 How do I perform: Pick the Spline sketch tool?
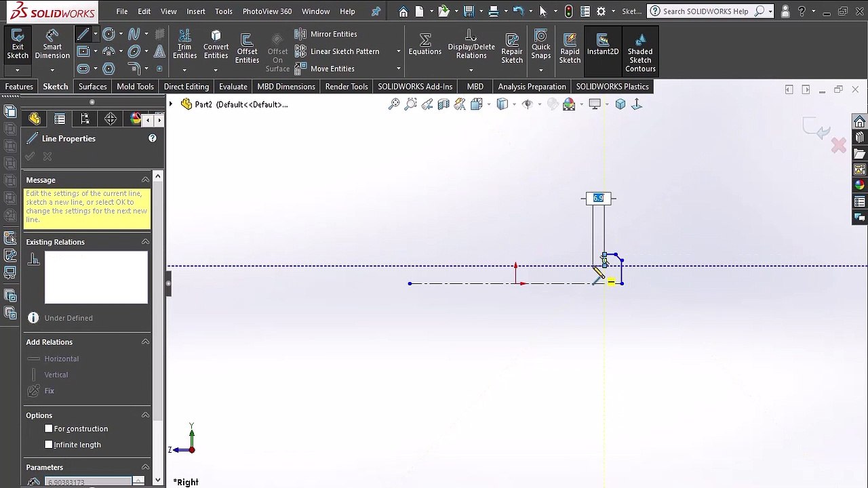click(x=134, y=34)
